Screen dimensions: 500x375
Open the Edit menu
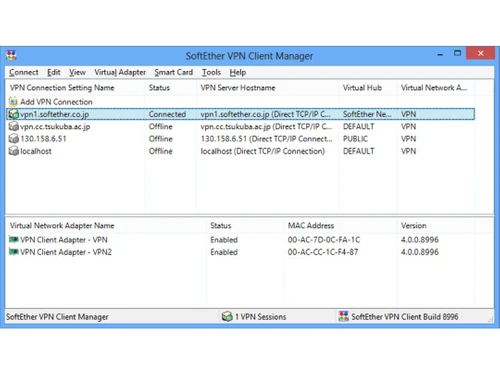pyautogui.click(x=54, y=72)
